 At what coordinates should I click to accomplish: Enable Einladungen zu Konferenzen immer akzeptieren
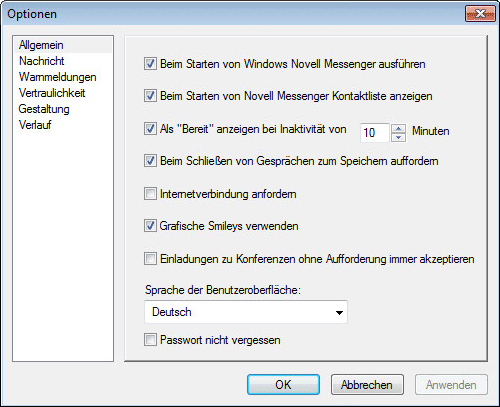(x=150, y=259)
